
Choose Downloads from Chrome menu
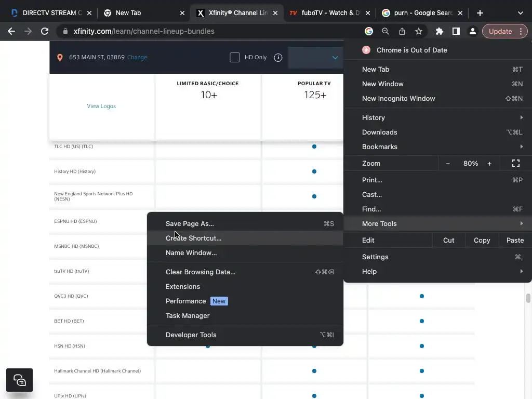[x=437, y=132]
